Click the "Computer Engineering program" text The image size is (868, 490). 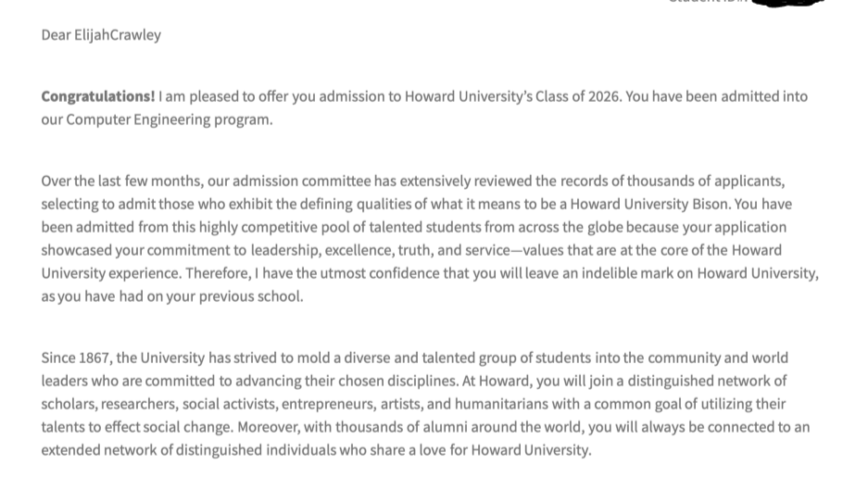[x=170, y=119]
